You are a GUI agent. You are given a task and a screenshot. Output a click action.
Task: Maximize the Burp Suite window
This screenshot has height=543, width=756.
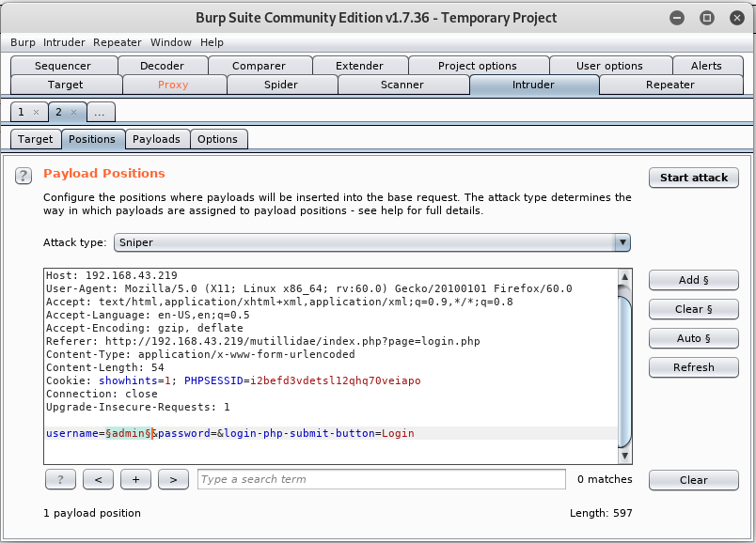pyautogui.click(x=707, y=18)
